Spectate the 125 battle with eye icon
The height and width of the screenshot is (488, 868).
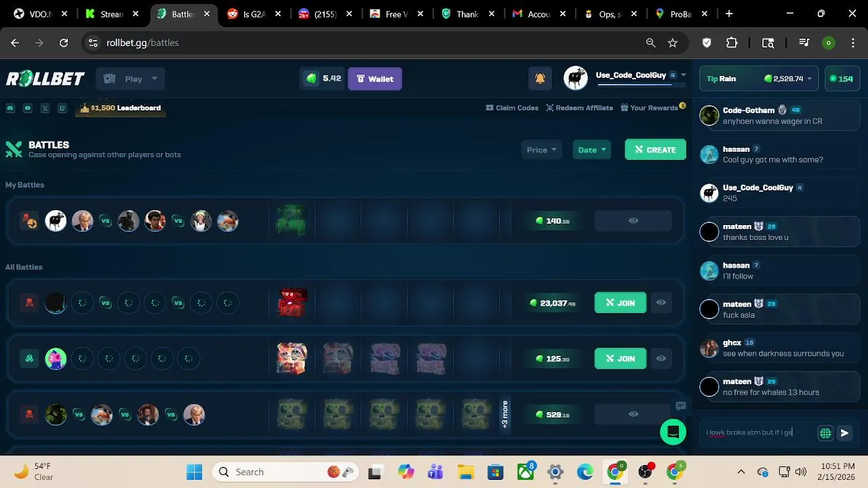[x=661, y=359]
